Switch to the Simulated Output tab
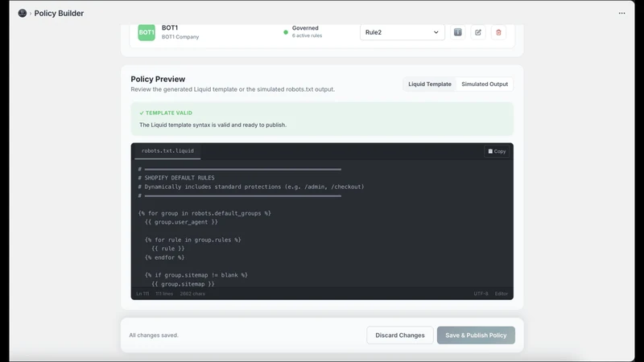 (x=485, y=84)
